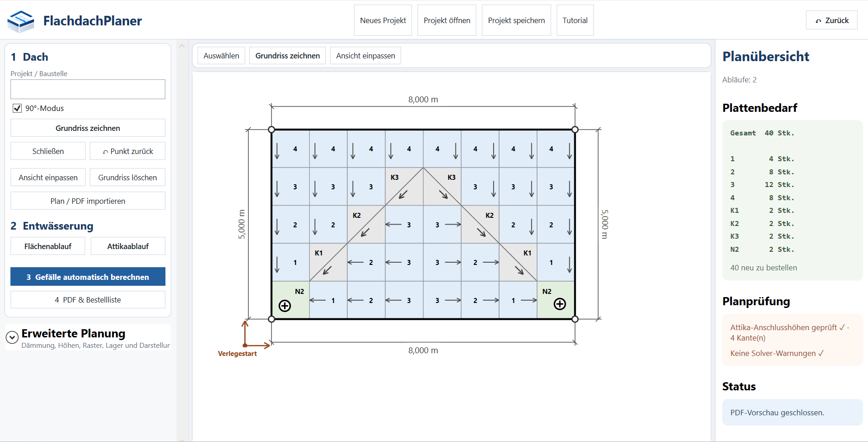Click Projekt speichern in the header
Screen dimensions: 868x442
[516, 20]
